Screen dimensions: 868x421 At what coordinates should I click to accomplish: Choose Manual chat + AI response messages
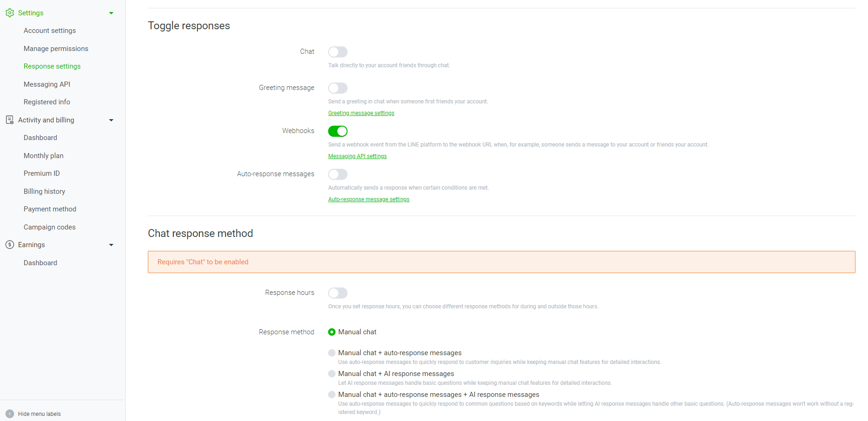(332, 374)
